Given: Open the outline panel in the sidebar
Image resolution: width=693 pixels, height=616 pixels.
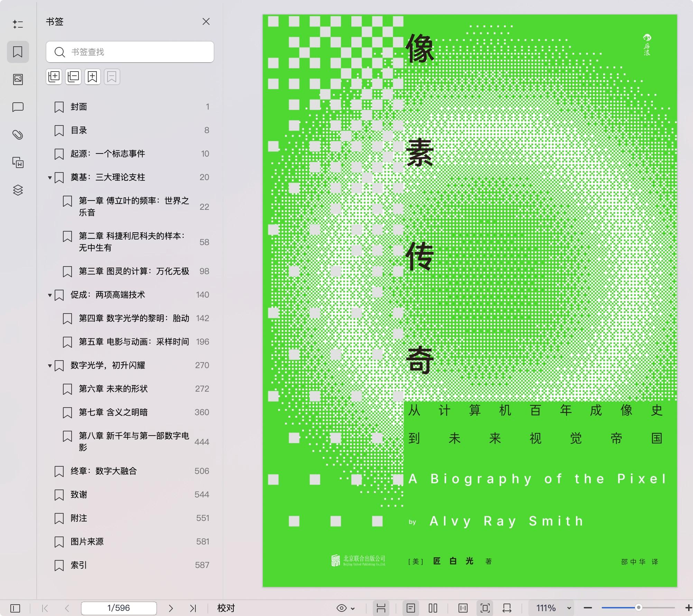Looking at the screenshot, I should pyautogui.click(x=18, y=25).
